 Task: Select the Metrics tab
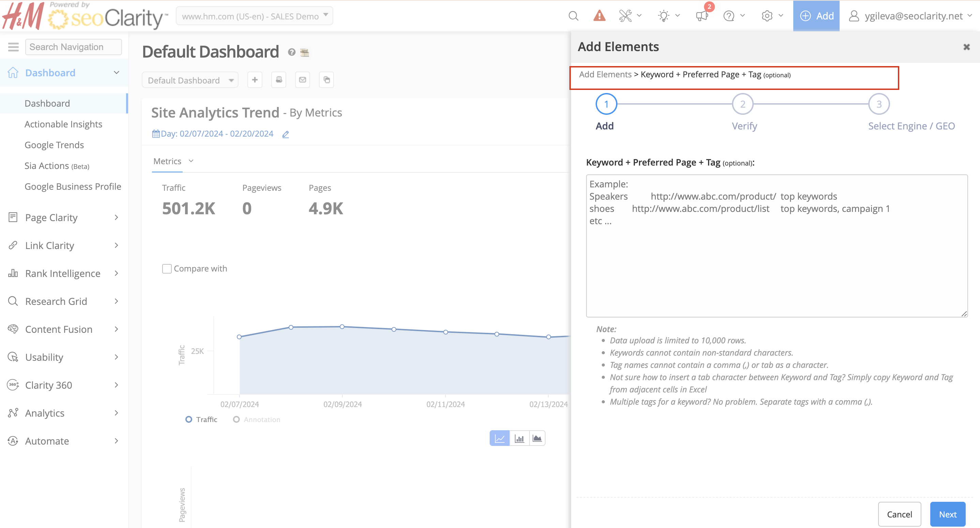(167, 161)
